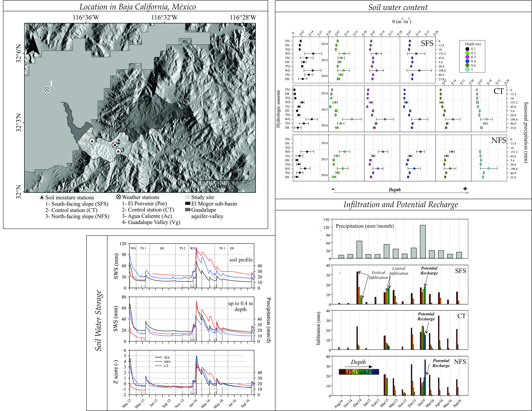Screen dimensions: 532x411
Task: Click the 'Precipitation (mm//month)' chart label
Action: (365, 226)
